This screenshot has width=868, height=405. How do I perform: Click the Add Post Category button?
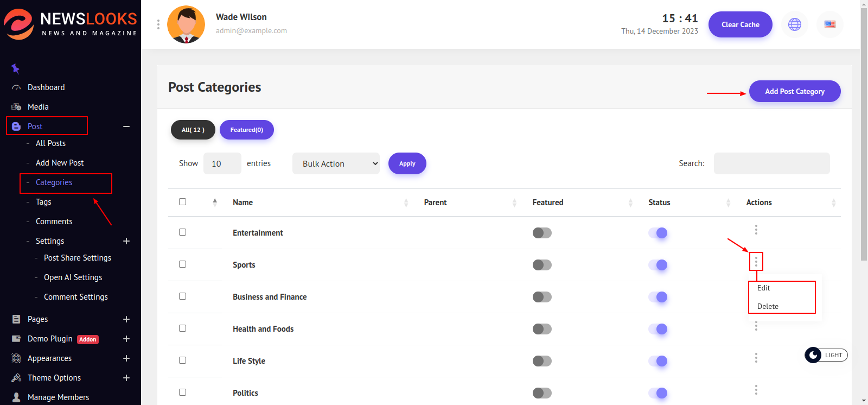[794, 91]
